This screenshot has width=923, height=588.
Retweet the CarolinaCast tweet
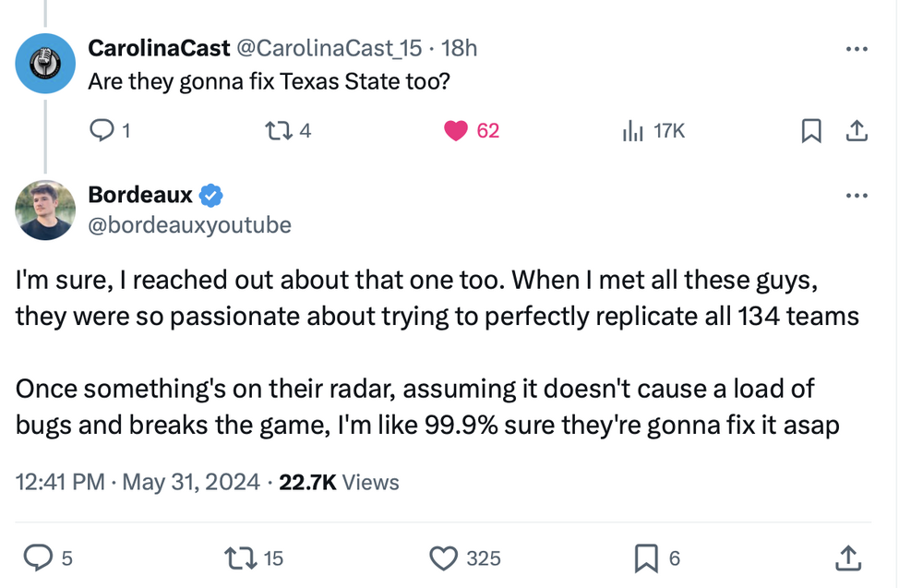coord(273,131)
